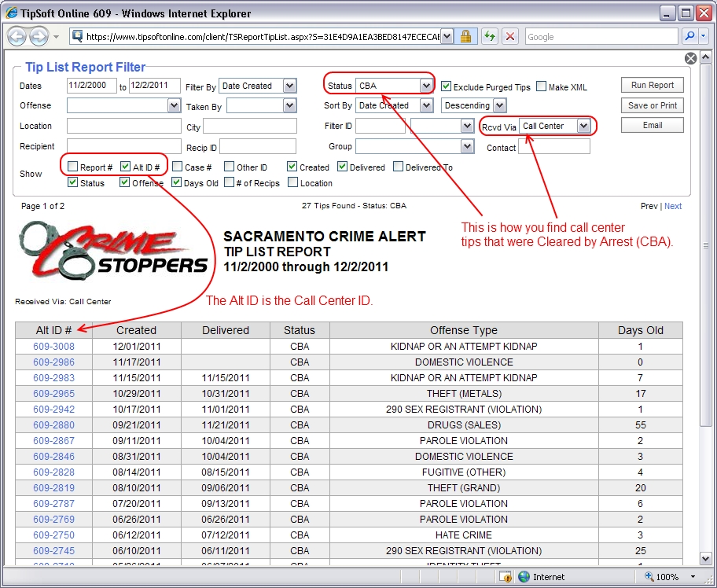Click the padlock security icon in address bar

point(466,37)
